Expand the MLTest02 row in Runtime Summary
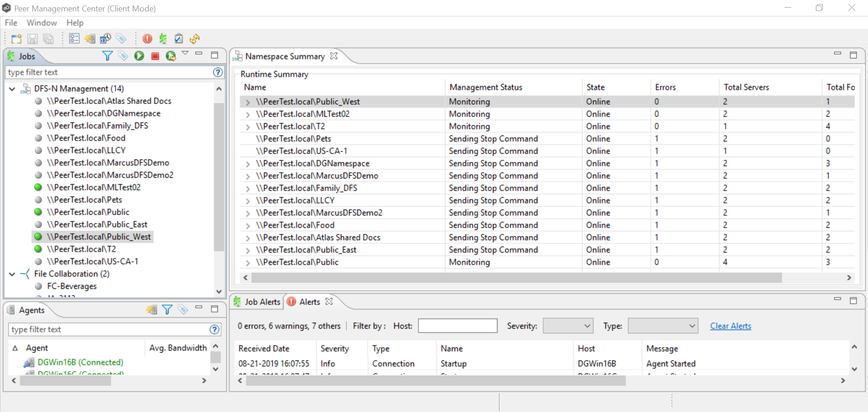 248,114
